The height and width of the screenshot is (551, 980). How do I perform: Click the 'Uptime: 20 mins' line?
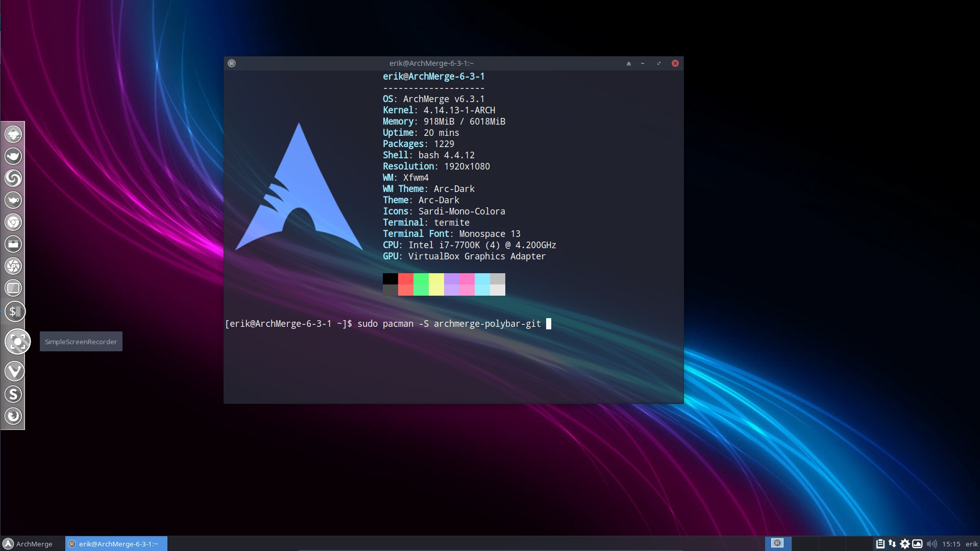pos(421,133)
